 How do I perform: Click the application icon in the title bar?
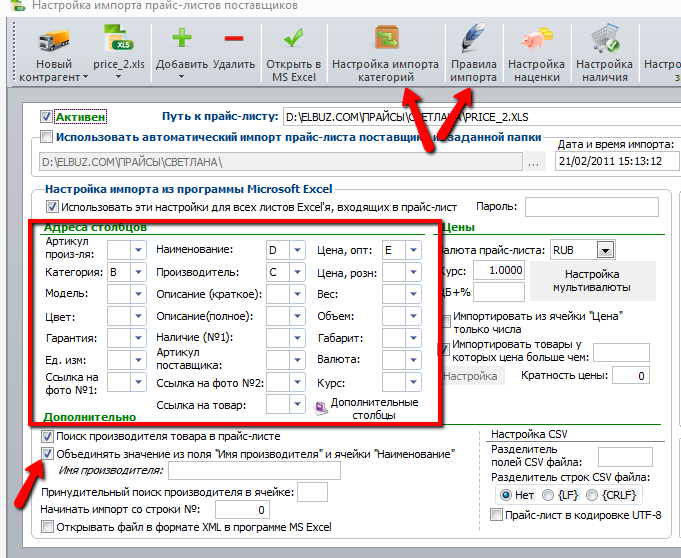pos(18,6)
